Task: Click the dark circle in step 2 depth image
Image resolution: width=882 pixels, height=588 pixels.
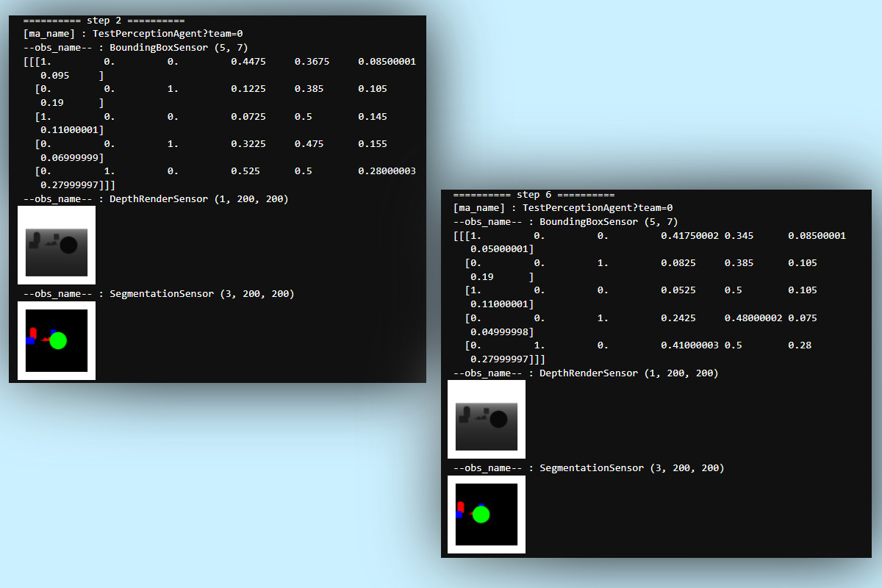Action: 68,245
